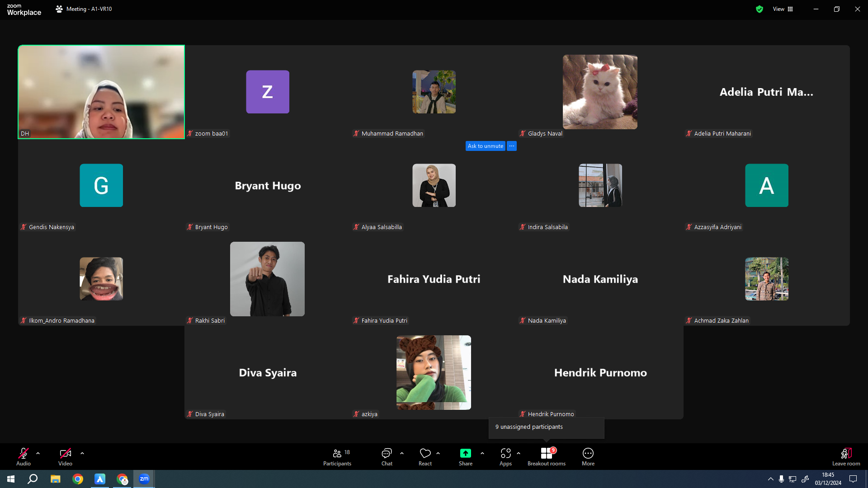This screenshot has width=868, height=488.
Task: Open the Windows notification center
Action: [853, 479]
